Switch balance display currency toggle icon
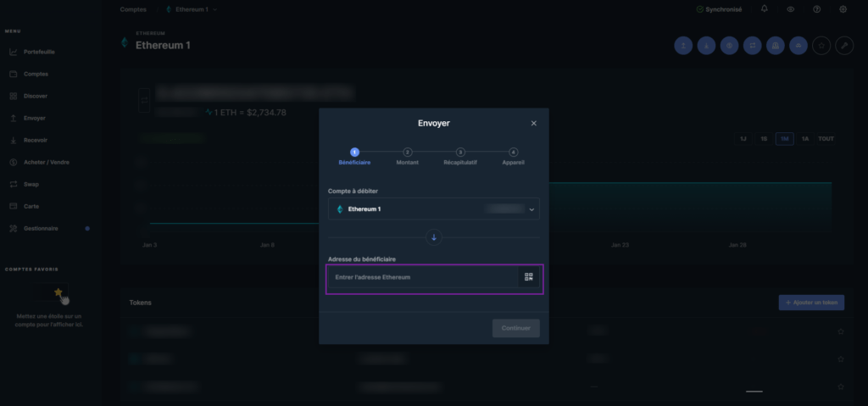868x406 pixels. (x=144, y=100)
